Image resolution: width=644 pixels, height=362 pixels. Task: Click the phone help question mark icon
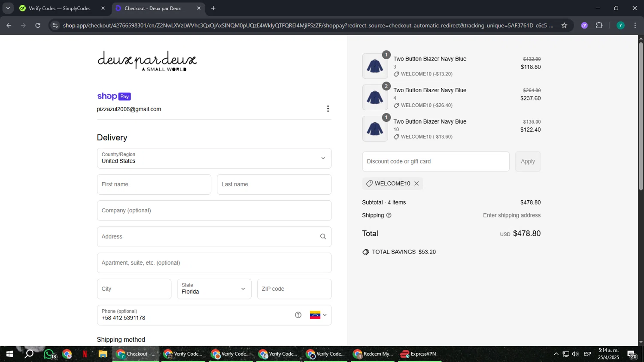(298, 315)
